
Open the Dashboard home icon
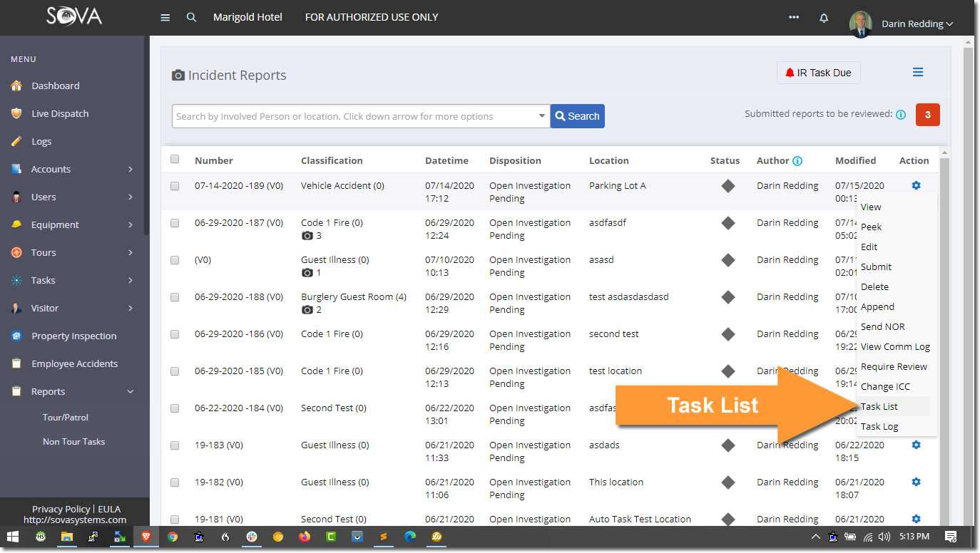pos(16,86)
